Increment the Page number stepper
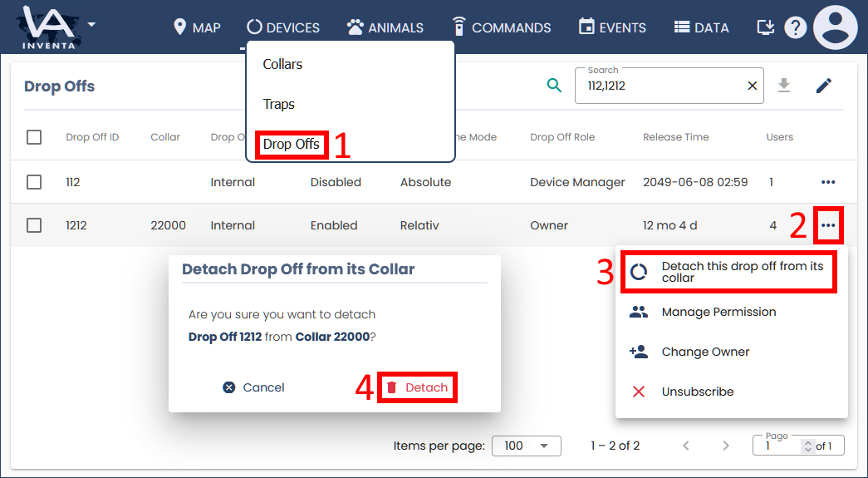The width and height of the screenshot is (868, 478). (807, 442)
